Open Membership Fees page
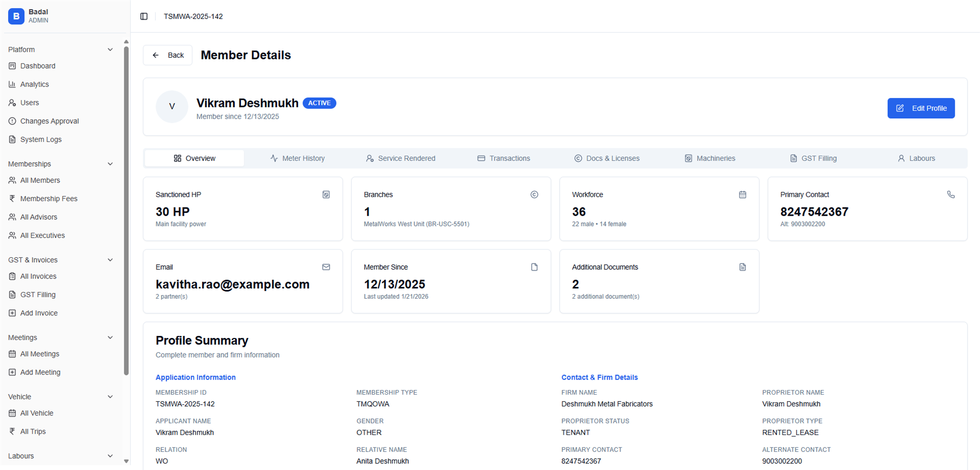This screenshot has width=980, height=470. coord(48,199)
